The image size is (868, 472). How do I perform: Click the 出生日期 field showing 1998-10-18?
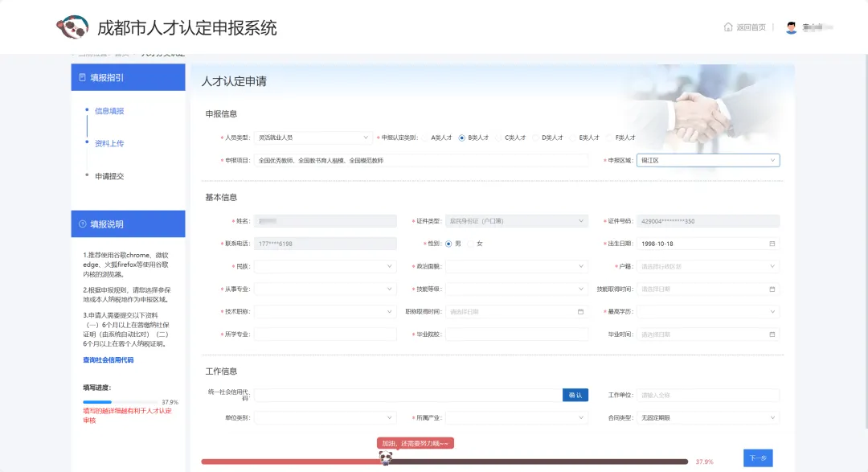[708, 244]
